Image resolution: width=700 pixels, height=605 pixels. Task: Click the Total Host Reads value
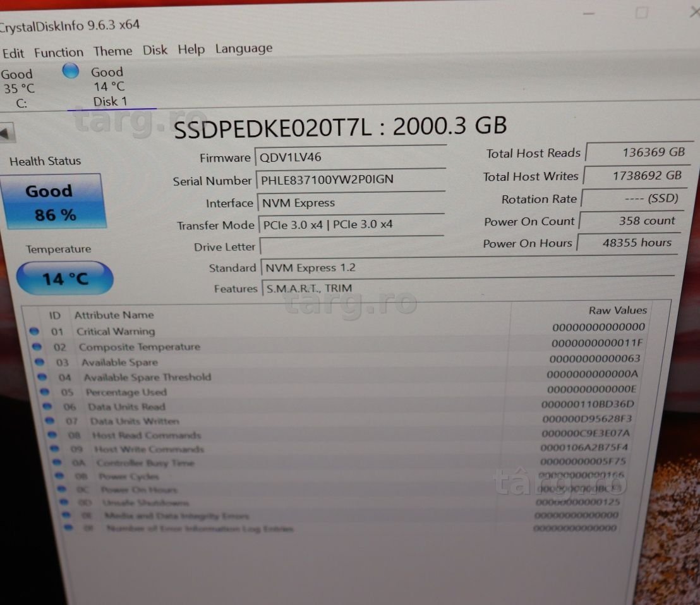(x=639, y=152)
